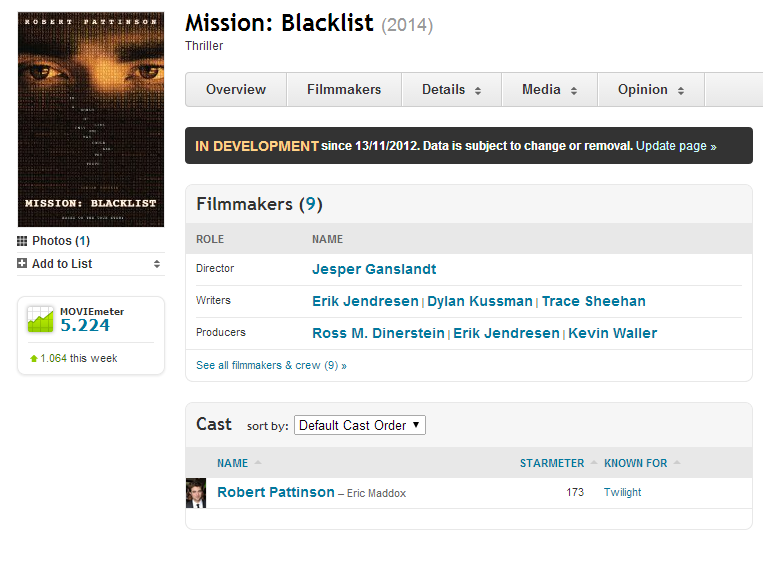Open director Jesper Ganslandt's page

click(x=374, y=269)
